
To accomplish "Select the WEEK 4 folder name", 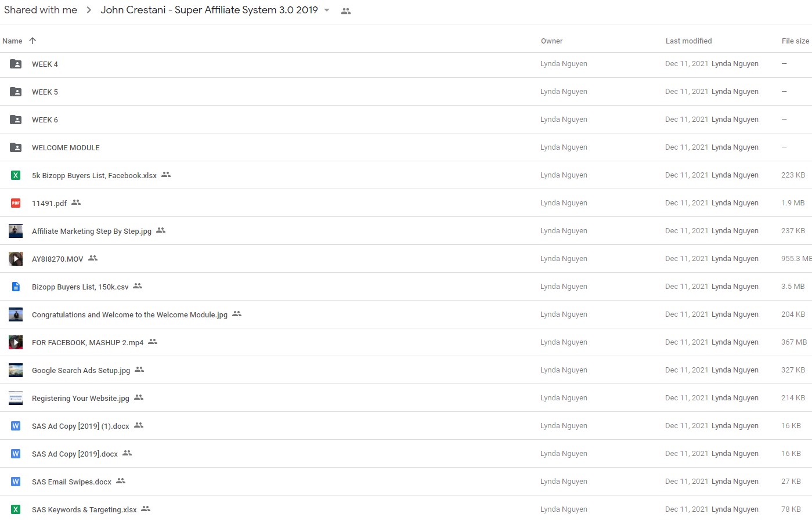I will [x=45, y=64].
